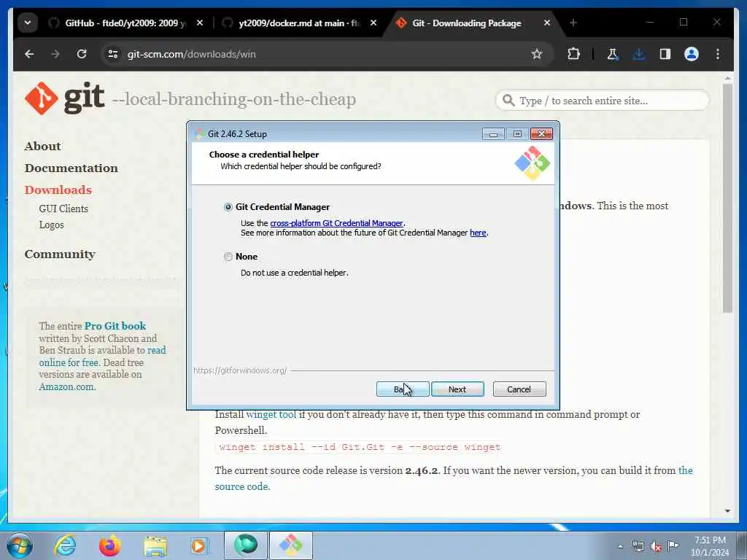Viewport: 747px width, 560px height.
Task: Go Back in the Git setup wizard
Action: tap(403, 389)
